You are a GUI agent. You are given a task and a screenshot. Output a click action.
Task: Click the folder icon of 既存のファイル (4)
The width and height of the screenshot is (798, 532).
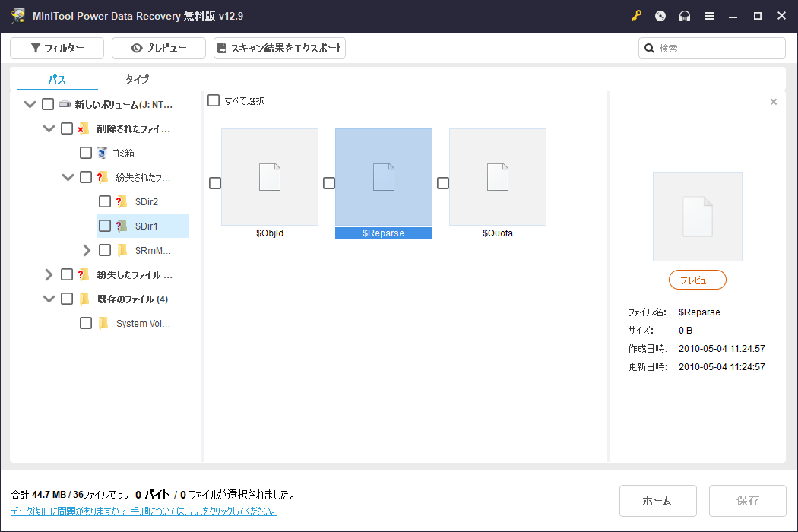[x=84, y=299]
